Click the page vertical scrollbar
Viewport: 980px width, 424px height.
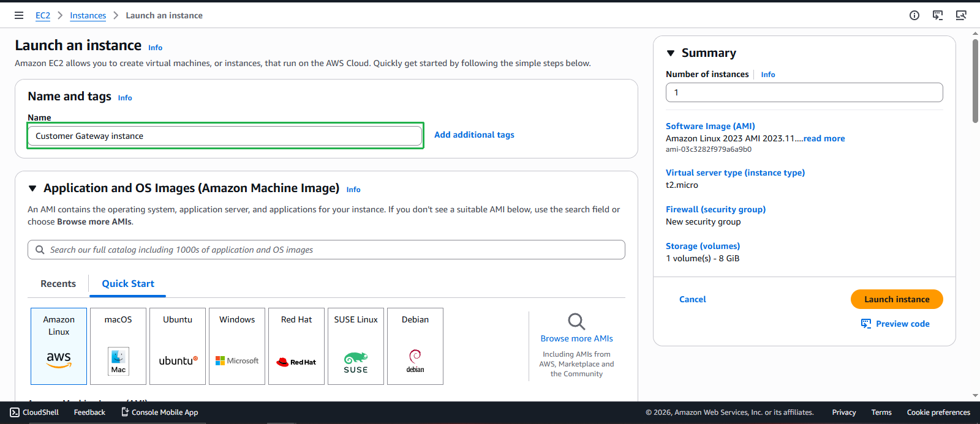click(975, 81)
